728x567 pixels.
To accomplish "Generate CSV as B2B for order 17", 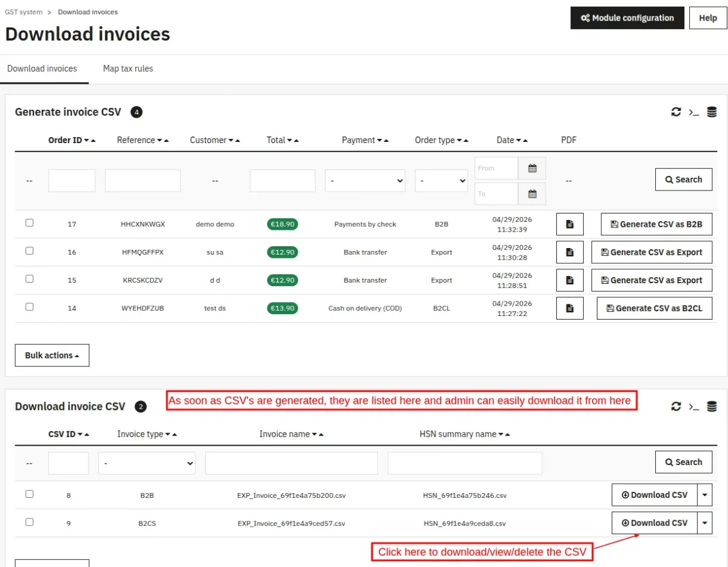I will click(x=656, y=224).
